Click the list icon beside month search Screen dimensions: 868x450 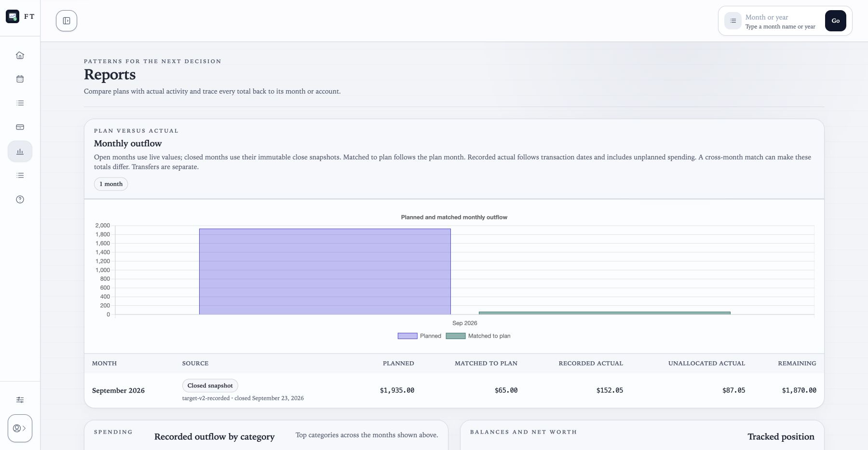tap(732, 21)
